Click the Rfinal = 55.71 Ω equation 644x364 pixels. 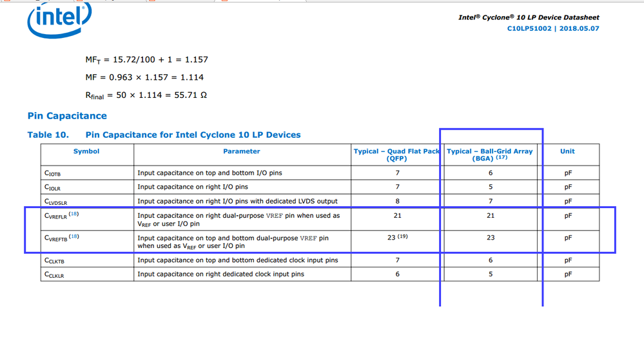[x=146, y=95]
